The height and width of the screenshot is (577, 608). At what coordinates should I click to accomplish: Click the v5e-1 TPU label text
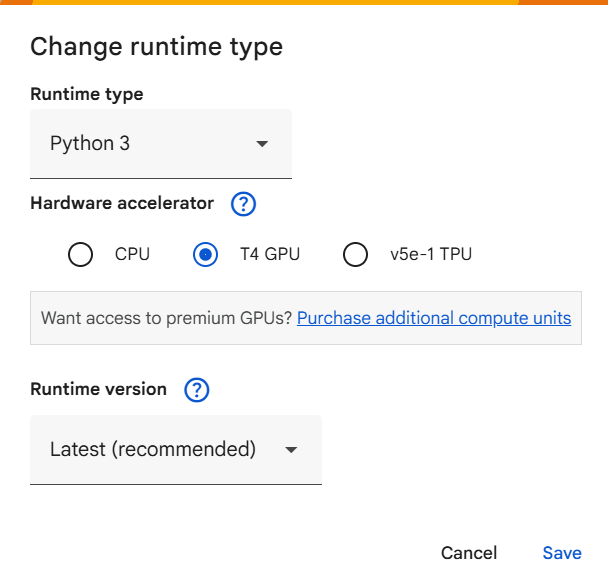(x=430, y=255)
